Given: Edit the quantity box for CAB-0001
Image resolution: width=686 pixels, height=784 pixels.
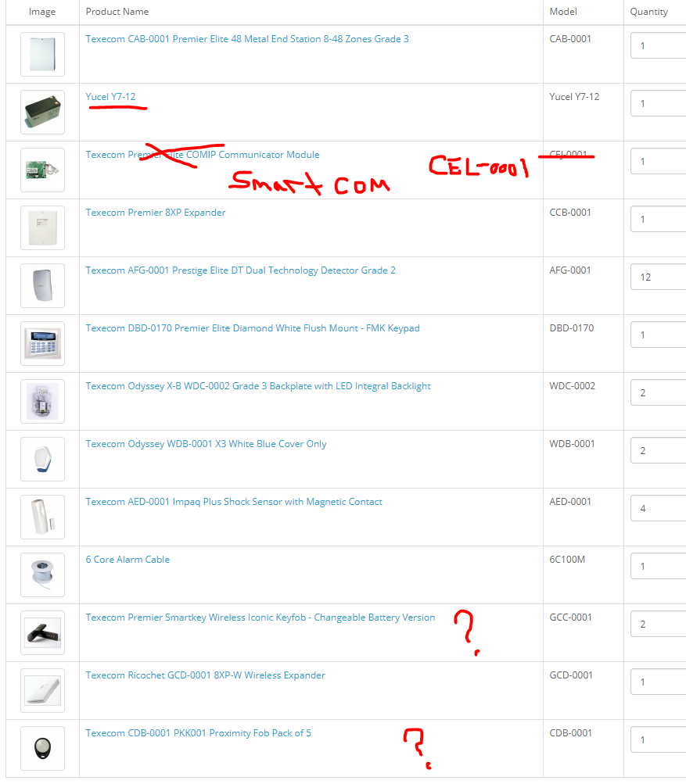Looking at the screenshot, I should click(x=659, y=45).
